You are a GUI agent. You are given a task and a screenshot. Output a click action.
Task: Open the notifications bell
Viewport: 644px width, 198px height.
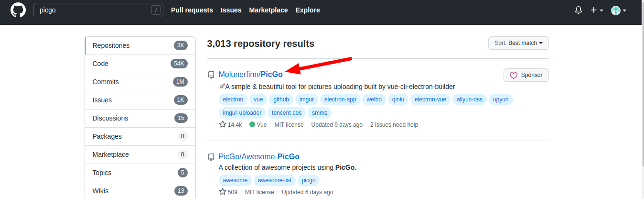(579, 10)
